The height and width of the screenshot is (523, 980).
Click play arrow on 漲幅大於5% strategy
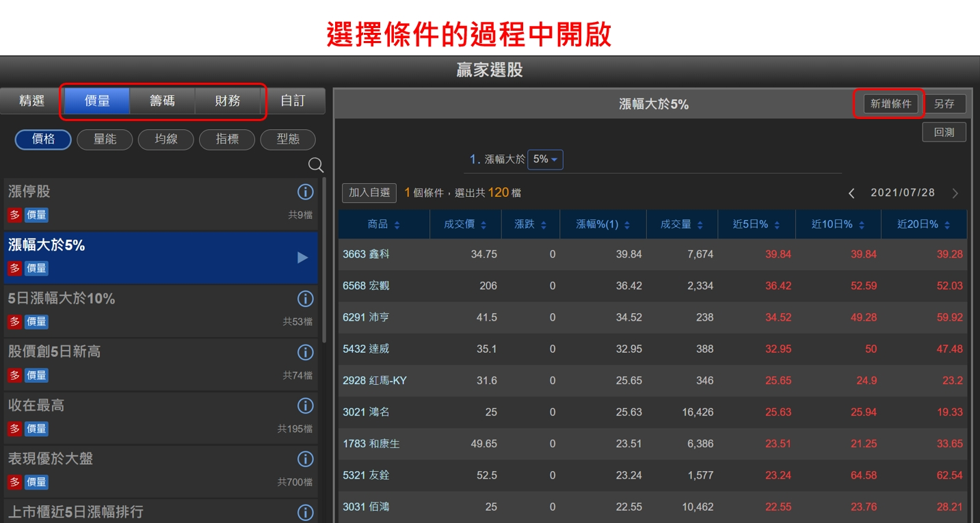pos(302,258)
